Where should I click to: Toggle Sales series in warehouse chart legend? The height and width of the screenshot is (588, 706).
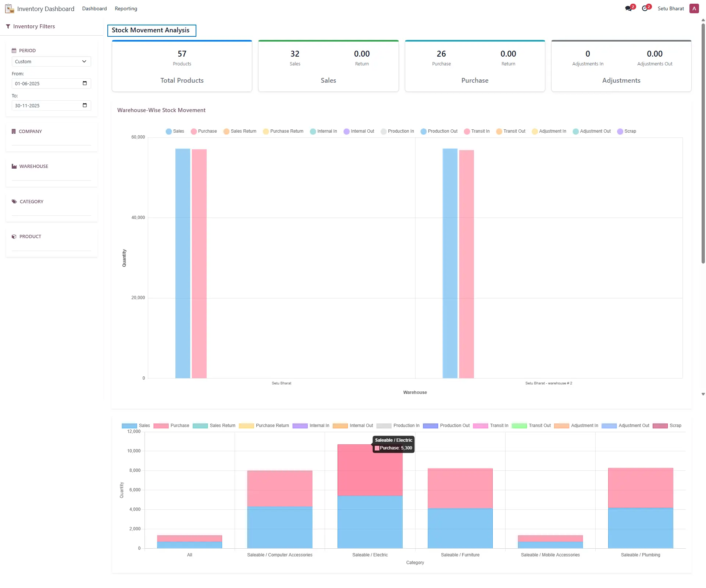(x=175, y=131)
